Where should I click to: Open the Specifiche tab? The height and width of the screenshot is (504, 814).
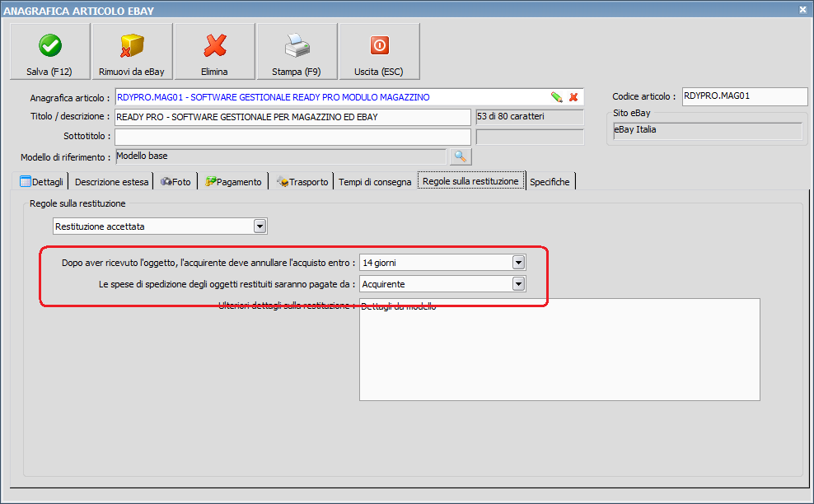(550, 182)
